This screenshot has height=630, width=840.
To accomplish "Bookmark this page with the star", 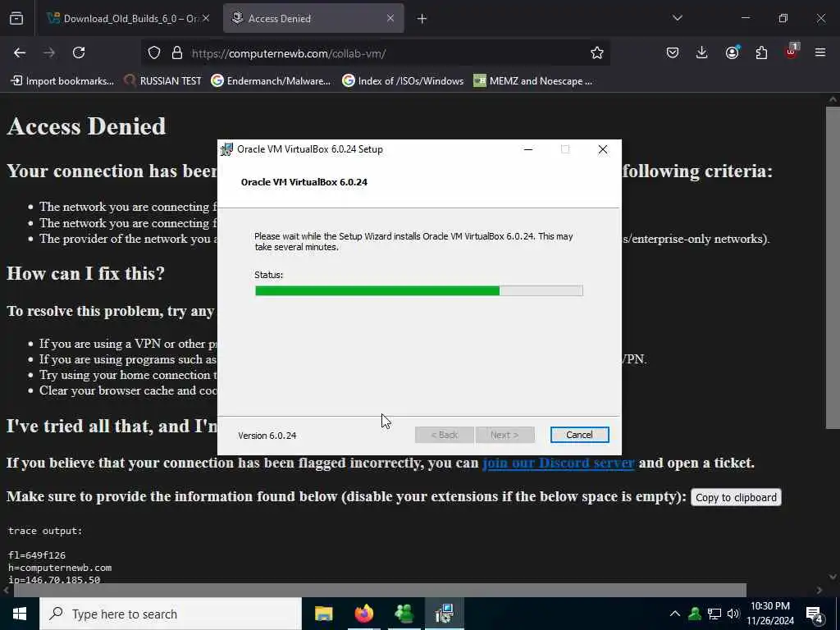I will [597, 52].
